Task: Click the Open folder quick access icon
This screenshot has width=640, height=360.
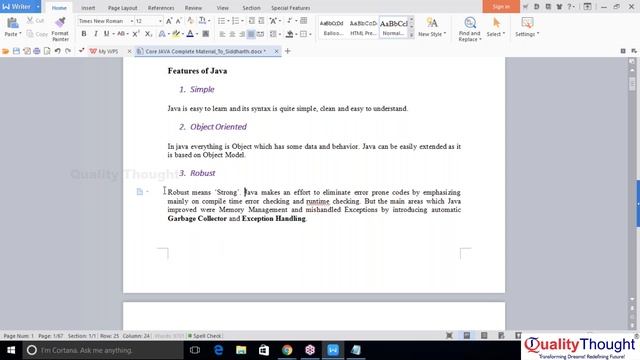Action: click(x=5, y=51)
